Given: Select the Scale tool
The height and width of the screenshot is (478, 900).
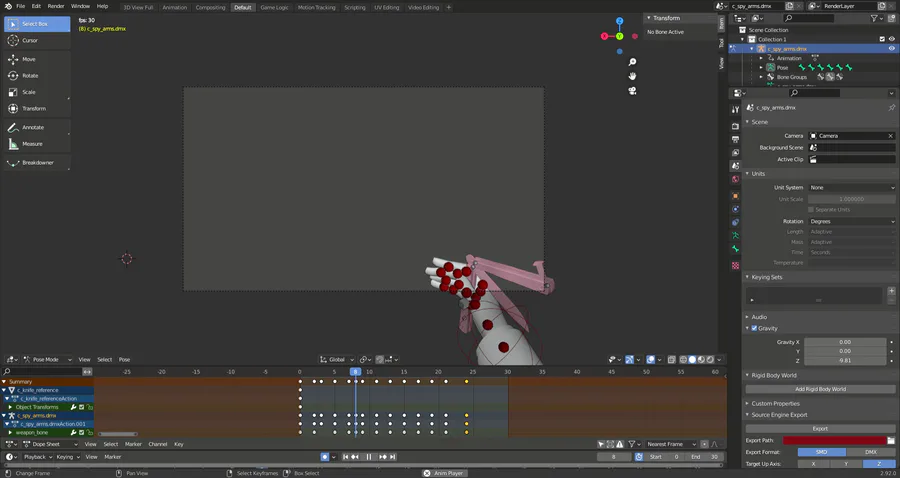Looking at the screenshot, I should (x=37, y=92).
